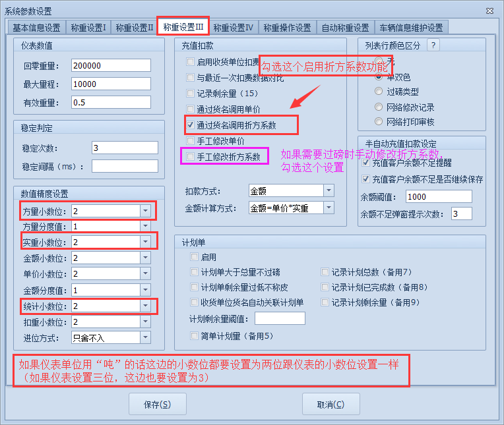
Task: Enable 收货单位货名自动关联计划单
Action: [194, 302]
